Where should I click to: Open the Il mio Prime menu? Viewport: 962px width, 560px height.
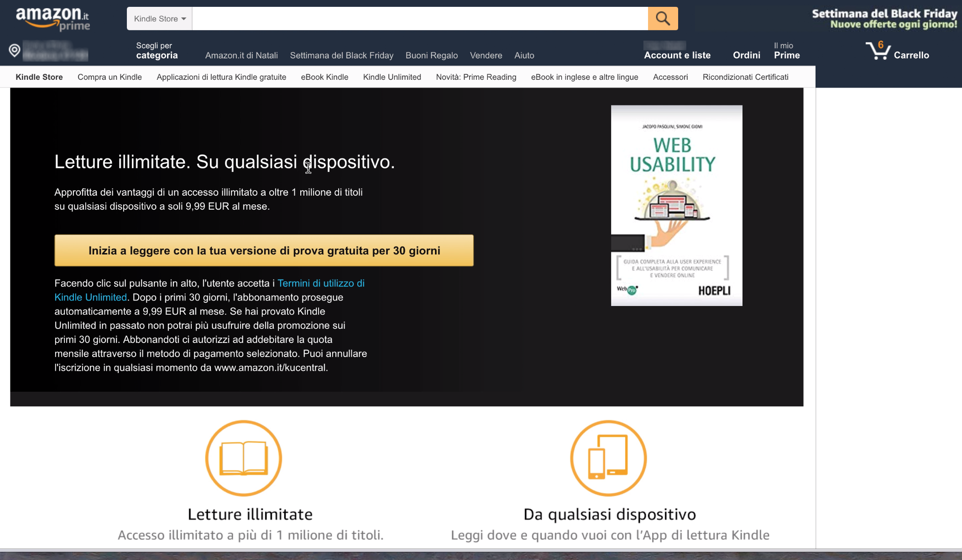787,51
